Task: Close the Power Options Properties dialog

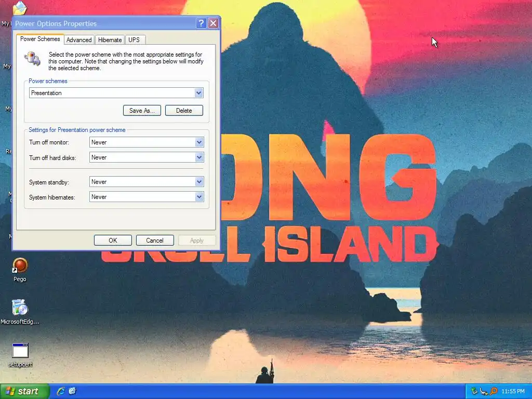Action: tap(213, 23)
